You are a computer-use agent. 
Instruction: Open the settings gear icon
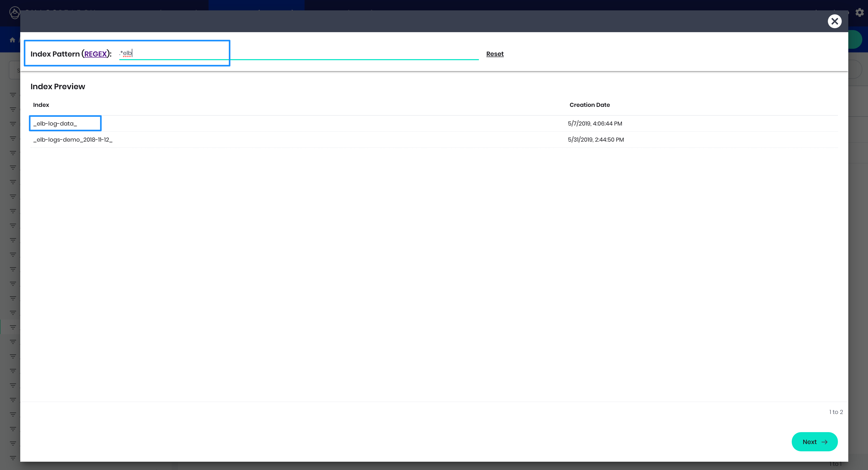tap(860, 12)
